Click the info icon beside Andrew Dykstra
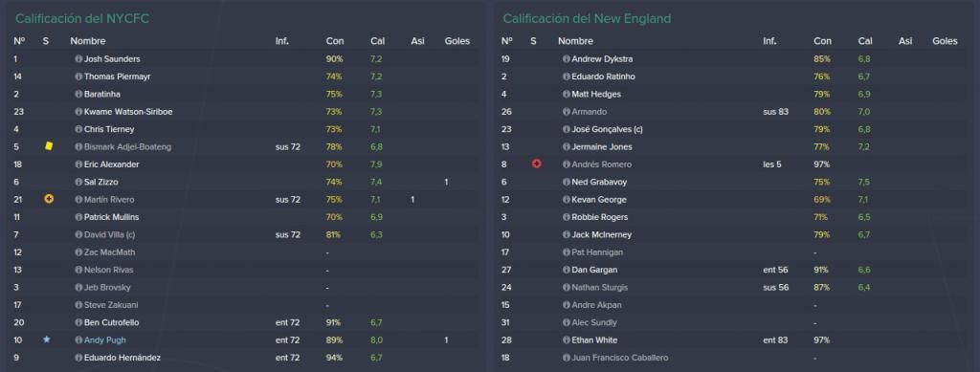Screen dimensions: 980x372 point(567,59)
